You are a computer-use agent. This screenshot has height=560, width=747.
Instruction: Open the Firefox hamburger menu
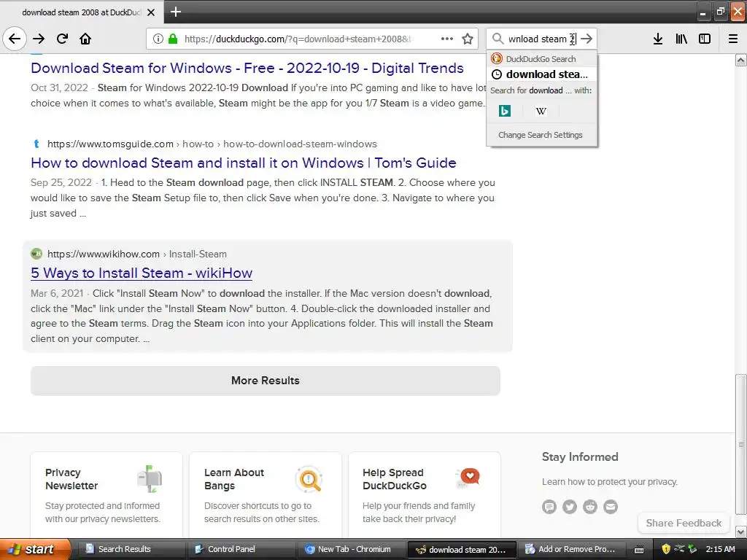732,39
